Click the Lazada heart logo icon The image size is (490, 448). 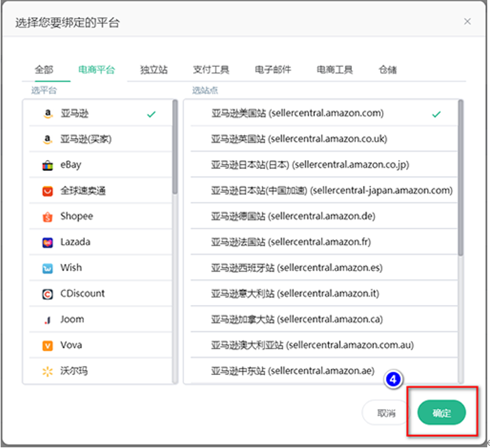pos(48,242)
